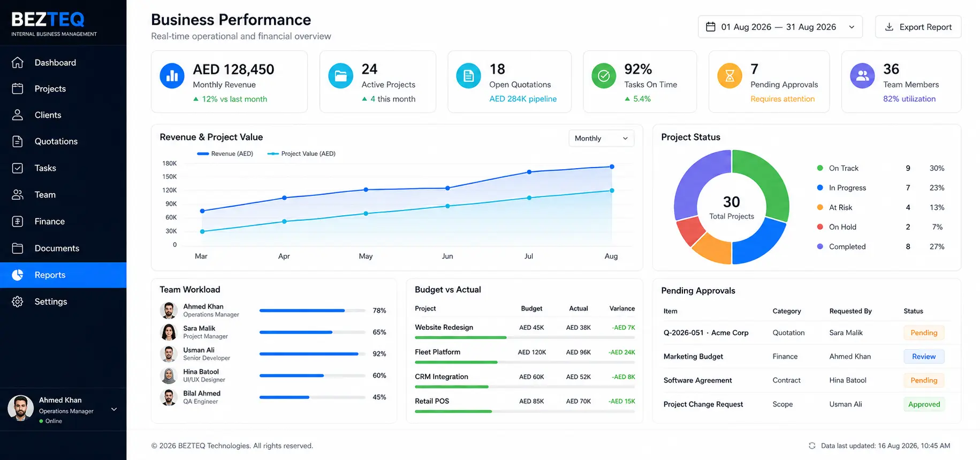Click Approved status for Project Change Request
This screenshot has height=460, width=980.
coord(924,404)
